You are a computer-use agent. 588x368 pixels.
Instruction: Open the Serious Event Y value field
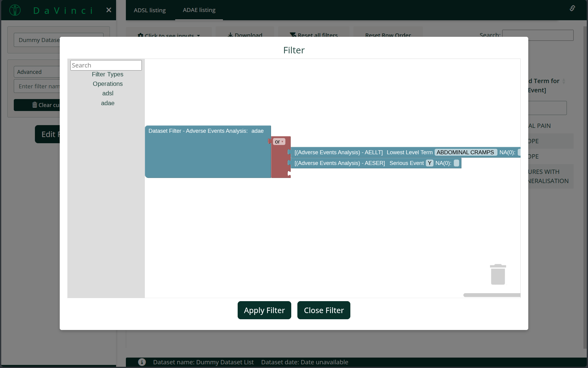point(429,163)
